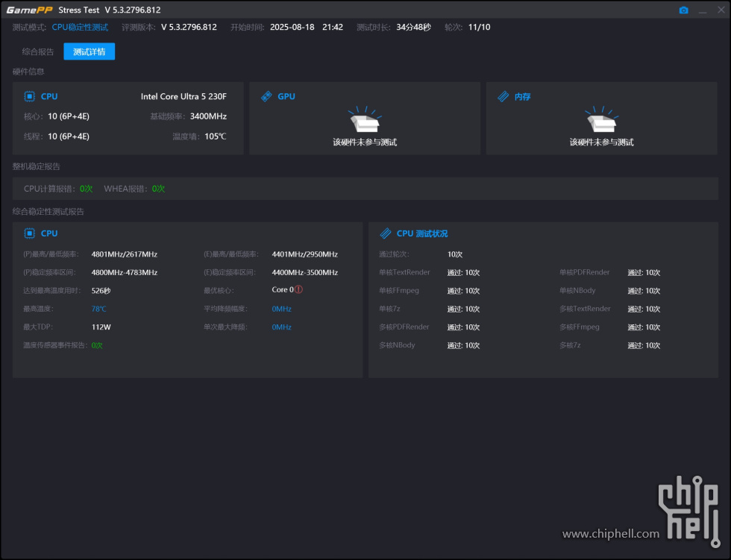Click the WHEA报错 0次 value

[158, 189]
